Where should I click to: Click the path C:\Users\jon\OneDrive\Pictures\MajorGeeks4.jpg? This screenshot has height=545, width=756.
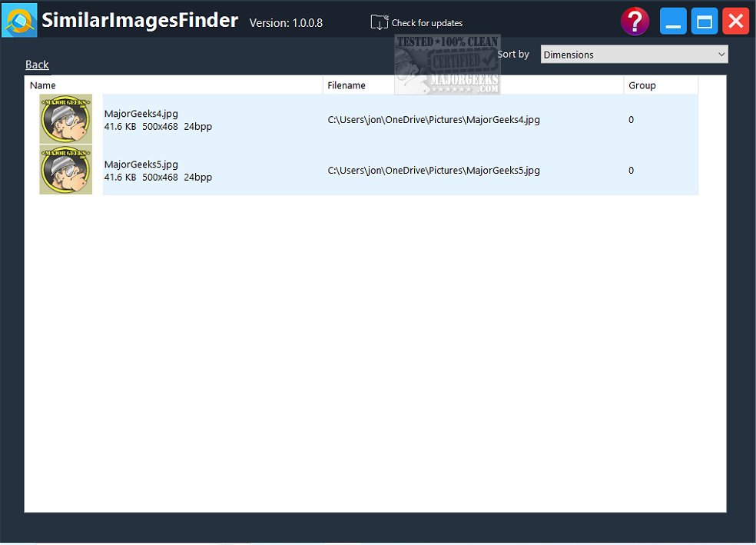click(433, 120)
